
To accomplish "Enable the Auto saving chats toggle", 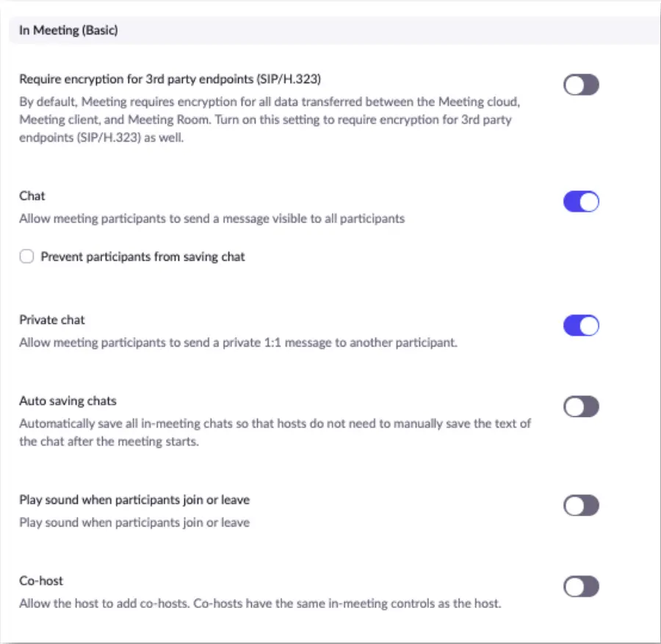I will click(581, 406).
